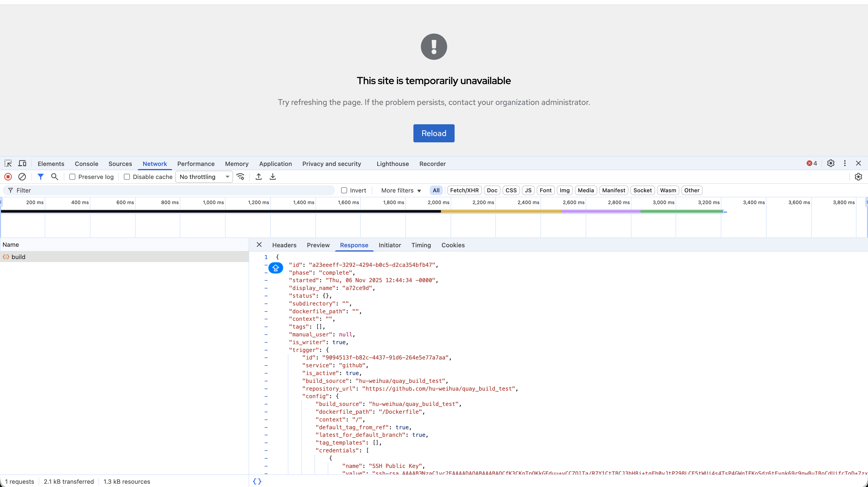This screenshot has height=487, width=868.
Task: Open the No throttling dropdown
Action: [x=204, y=177]
